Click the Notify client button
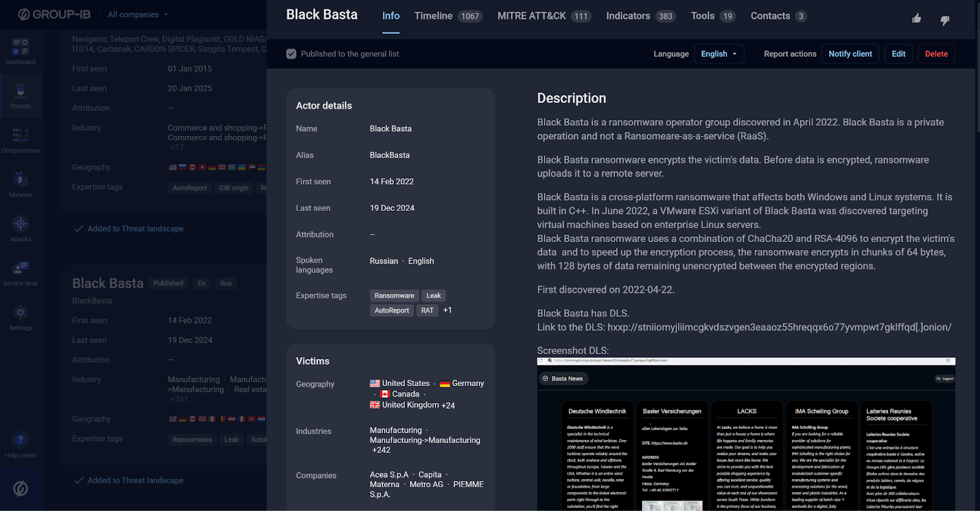The height and width of the screenshot is (511, 980). pyautogui.click(x=850, y=54)
